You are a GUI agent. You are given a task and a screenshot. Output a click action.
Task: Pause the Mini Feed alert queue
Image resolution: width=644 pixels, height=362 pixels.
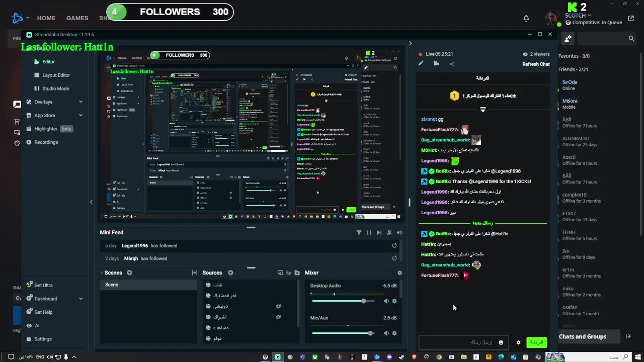click(369, 233)
